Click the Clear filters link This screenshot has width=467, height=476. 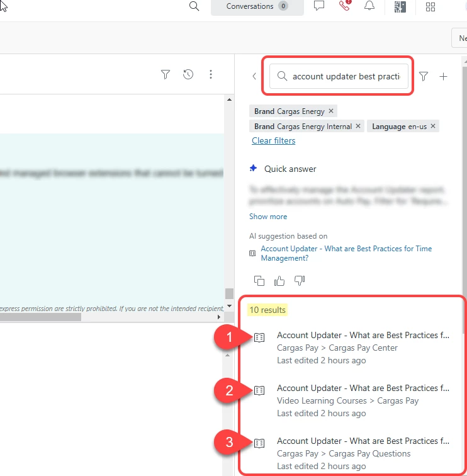pyautogui.click(x=273, y=141)
